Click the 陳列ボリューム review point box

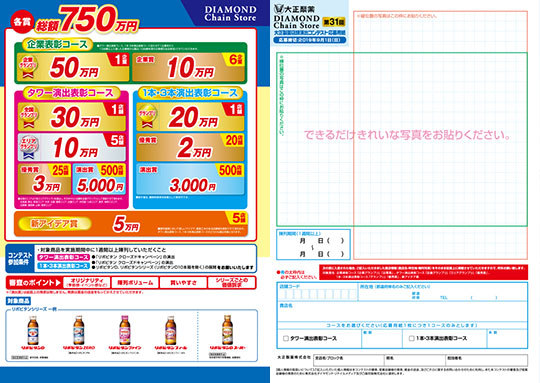tap(135, 282)
